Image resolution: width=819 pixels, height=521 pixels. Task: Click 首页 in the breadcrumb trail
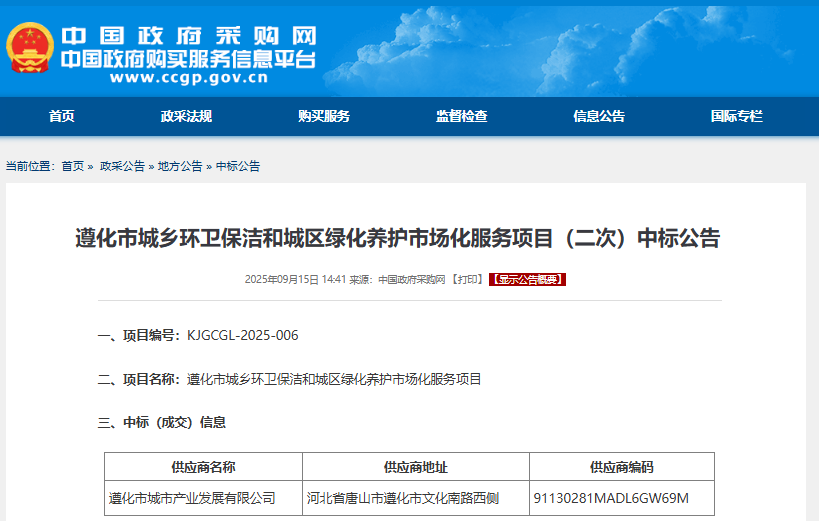pyautogui.click(x=72, y=166)
